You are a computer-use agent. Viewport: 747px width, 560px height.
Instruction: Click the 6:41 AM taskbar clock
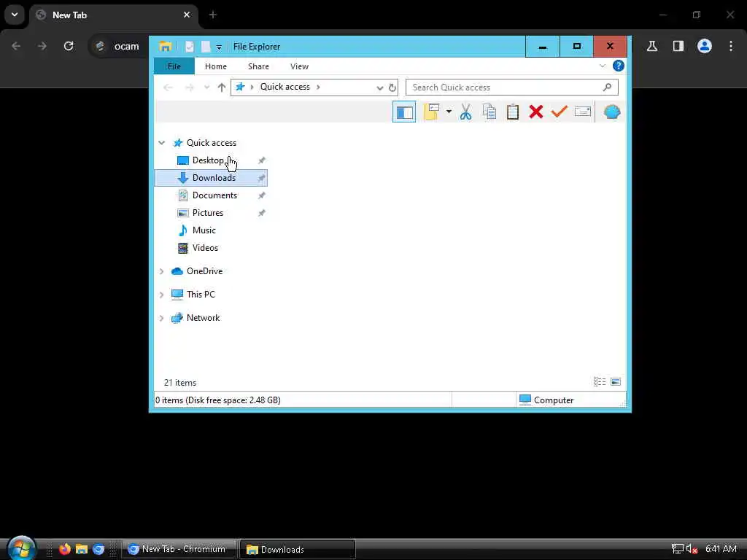pos(721,549)
